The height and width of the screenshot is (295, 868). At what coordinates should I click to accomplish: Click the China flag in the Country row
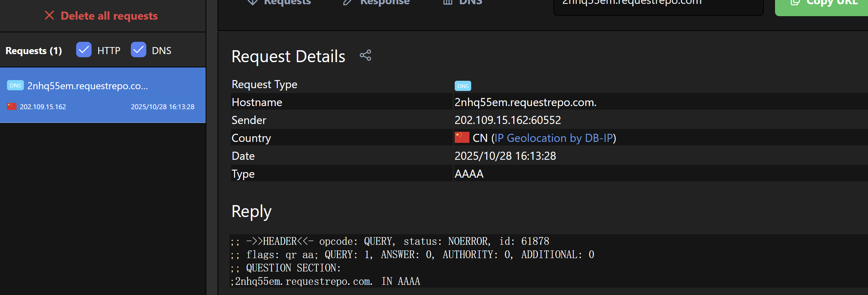coord(462,138)
